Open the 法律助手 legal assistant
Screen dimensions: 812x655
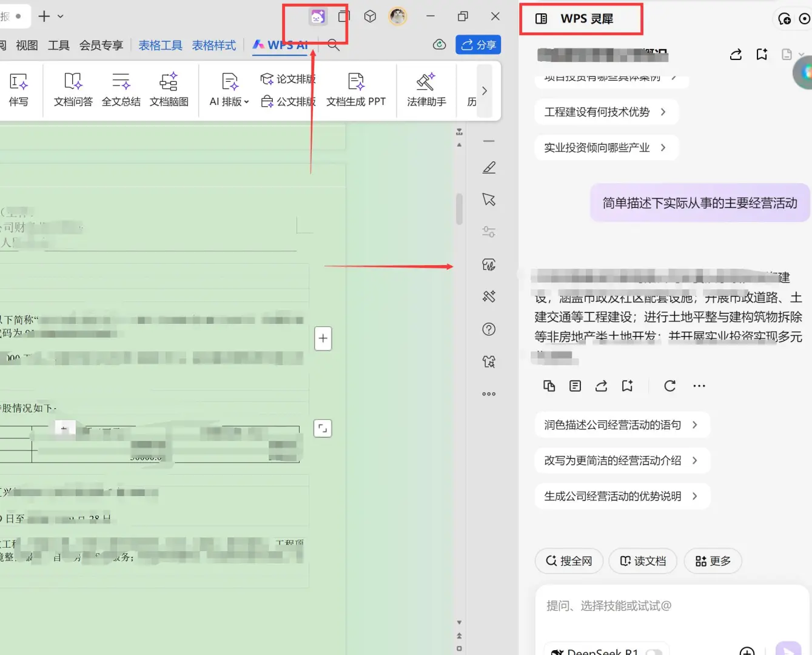[x=425, y=89]
